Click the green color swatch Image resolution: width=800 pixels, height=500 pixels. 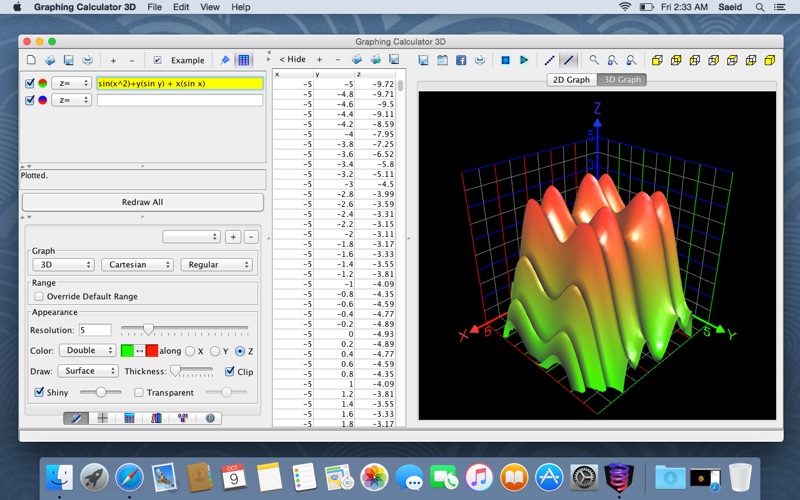click(127, 351)
